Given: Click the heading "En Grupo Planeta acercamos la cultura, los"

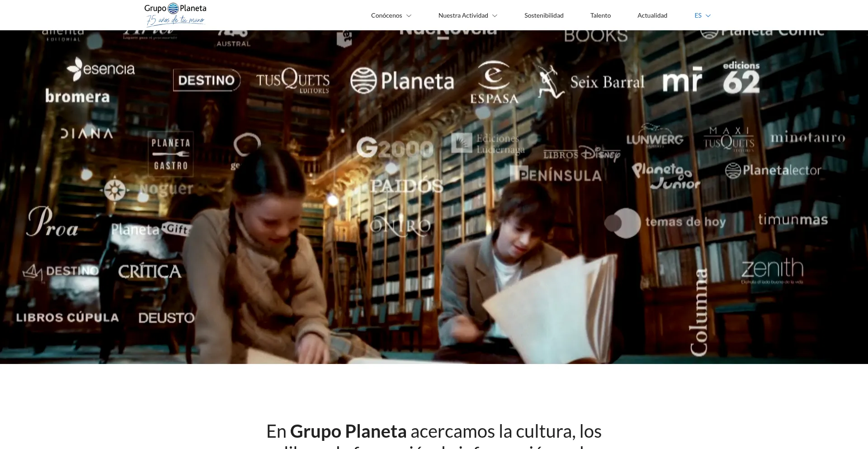Looking at the screenshot, I should pyautogui.click(x=434, y=431).
